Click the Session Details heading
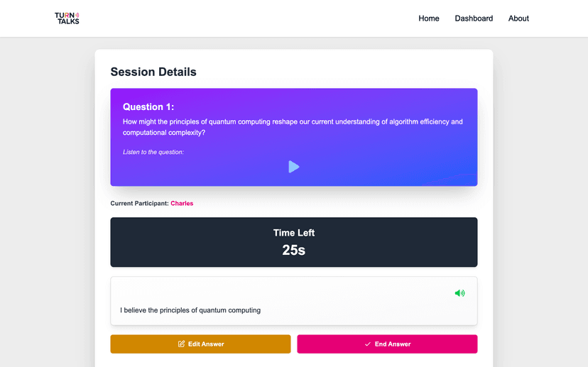588x367 pixels. pyautogui.click(x=153, y=72)
